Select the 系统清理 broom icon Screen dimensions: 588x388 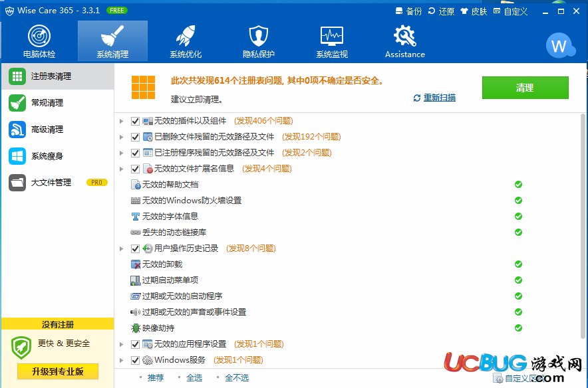click(112, 36)
